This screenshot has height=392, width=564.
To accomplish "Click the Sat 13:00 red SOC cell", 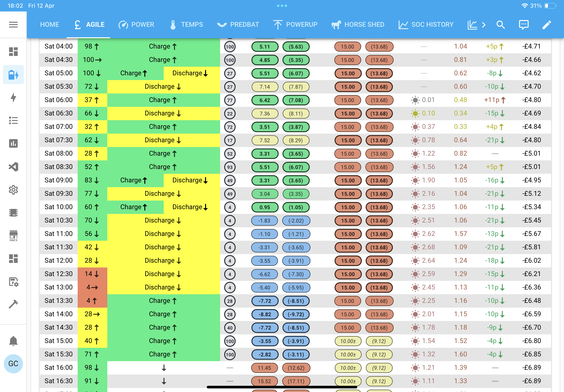I will [x=92, y=287].
